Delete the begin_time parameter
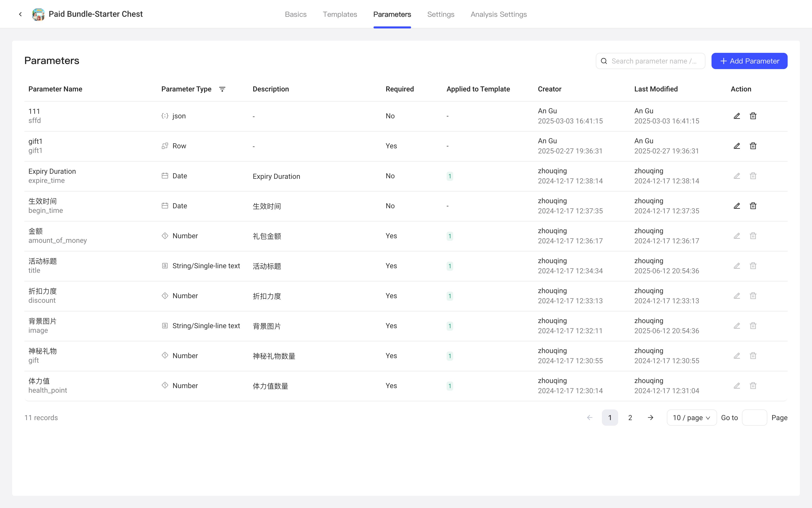812x508 pixels. (x=753, y=206)
